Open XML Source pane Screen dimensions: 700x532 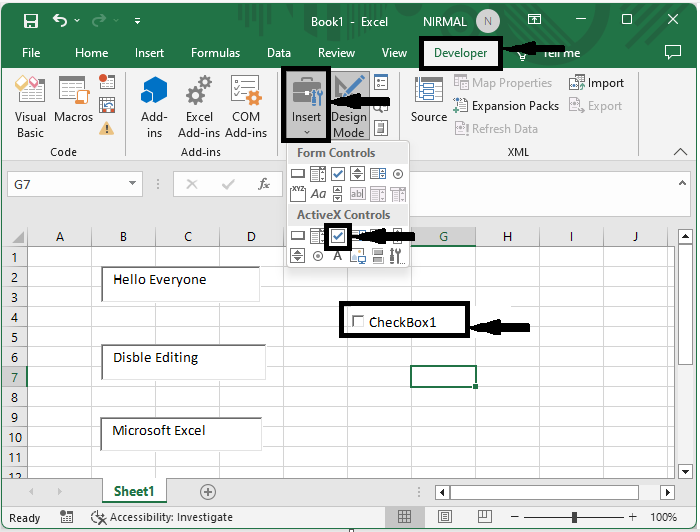[429, 100]
